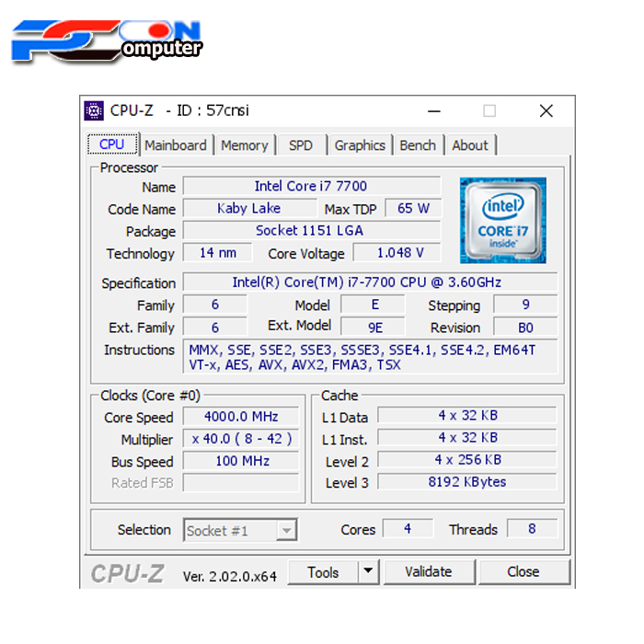Open the Memory tab
The width and height of the screenshot is (644, 644).
(245, 145)
